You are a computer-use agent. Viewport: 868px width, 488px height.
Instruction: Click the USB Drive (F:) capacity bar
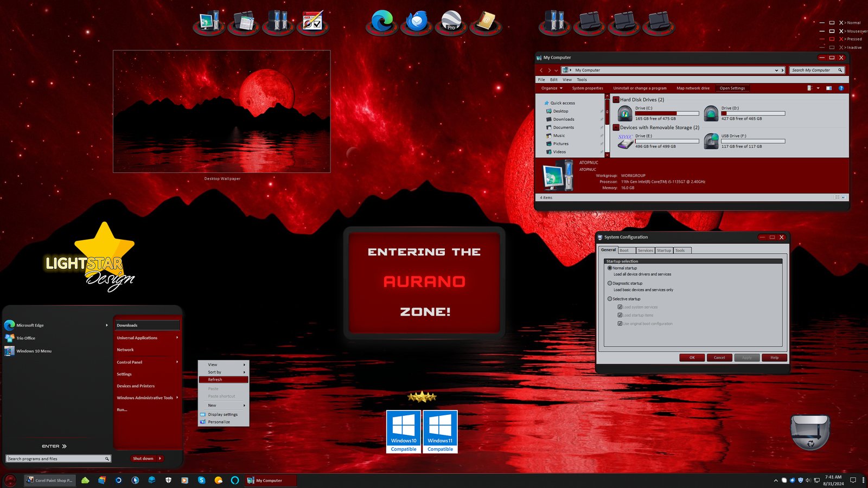click(x=753, y=141)
